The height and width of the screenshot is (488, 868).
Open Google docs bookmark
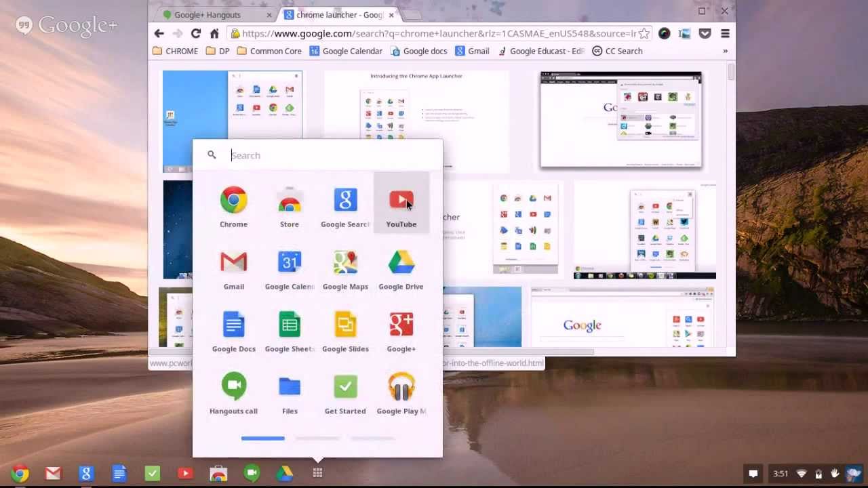[418, 51]
